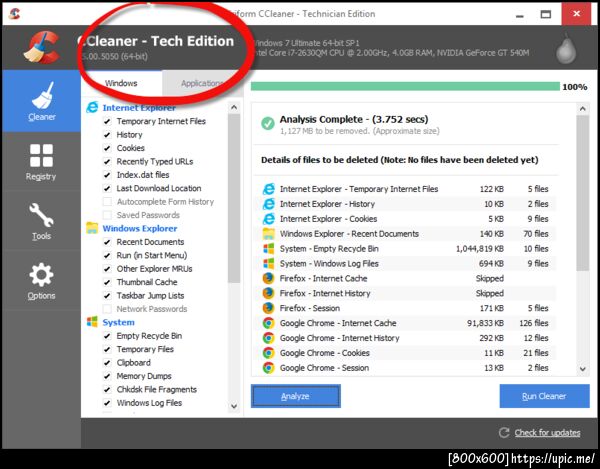Toggle Memory Dumps checkbox

tap(107, 376)
